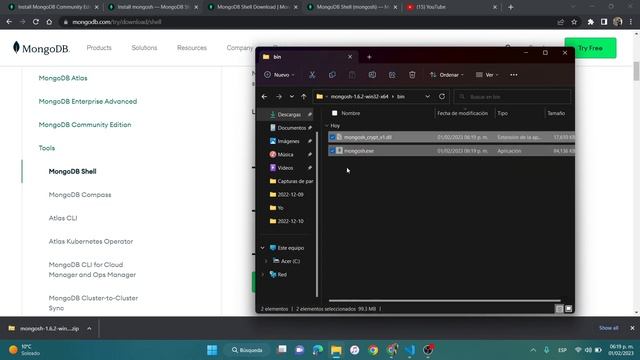Open Visual Studio Code from the taskbar

(410, 350)
